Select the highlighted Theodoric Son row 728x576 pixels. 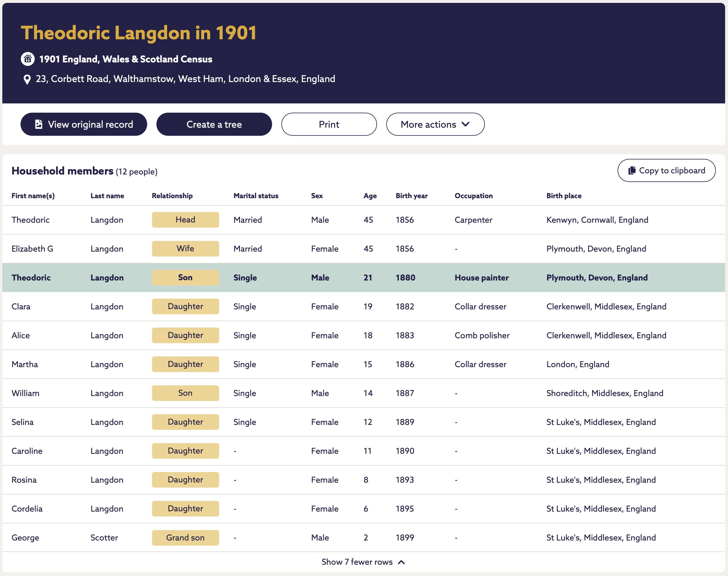(x=363, y=278)
